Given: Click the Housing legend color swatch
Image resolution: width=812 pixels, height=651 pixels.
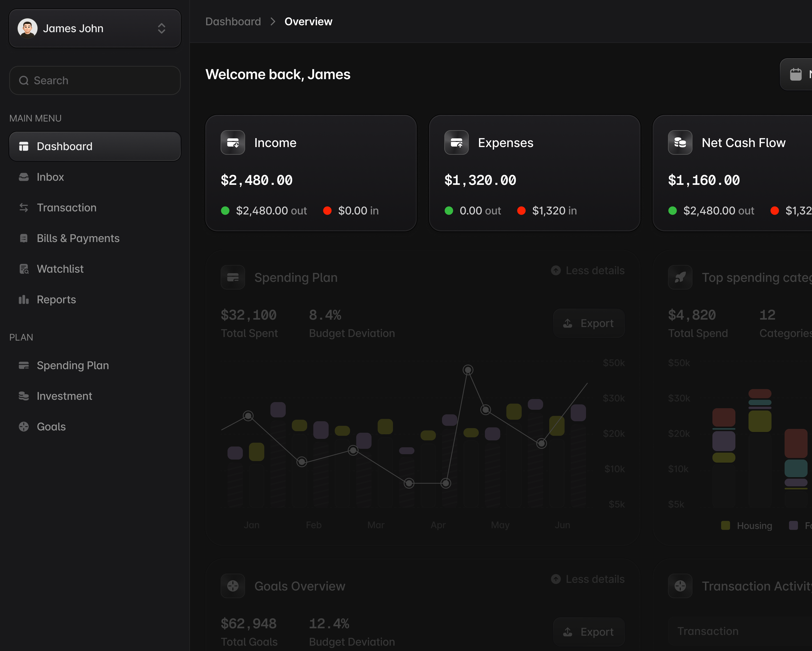Looking at the screenshot, I should [725, 526].
